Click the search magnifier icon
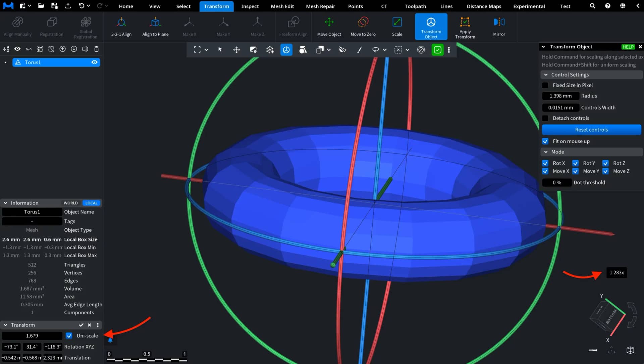Viewport: 644px width, 364px height. [593, 6]
